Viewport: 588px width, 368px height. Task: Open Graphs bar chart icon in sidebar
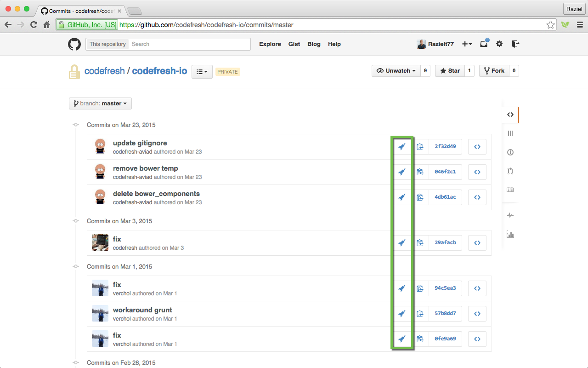[510, 234]
